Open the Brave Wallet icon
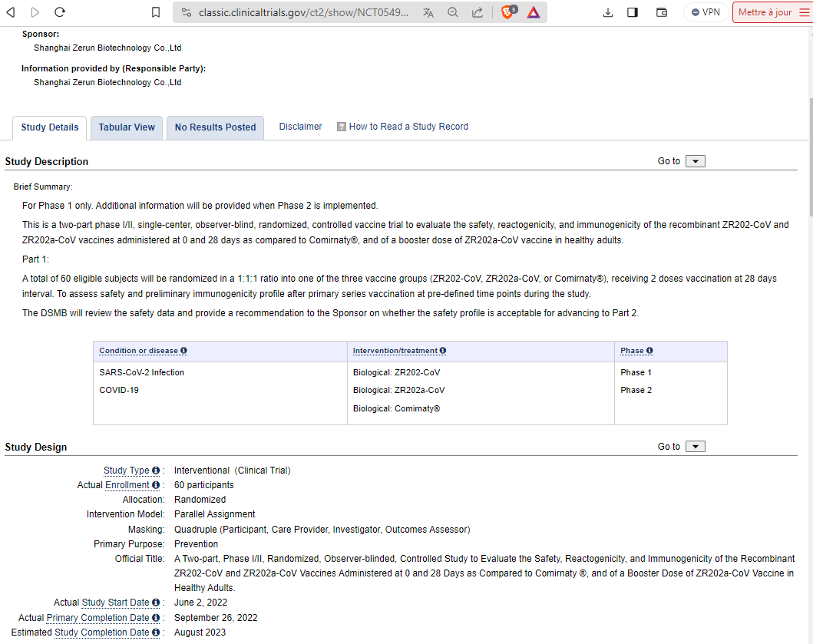Image resolution: width=813 pixels, height=644 pixels. point(662,12)
